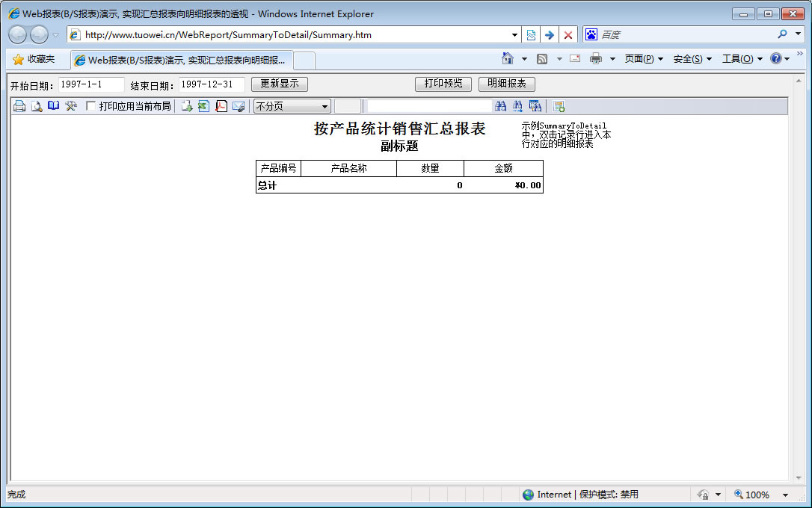Click the 更新显示 button
Viewport: 812px width, 508px height.
279,84
